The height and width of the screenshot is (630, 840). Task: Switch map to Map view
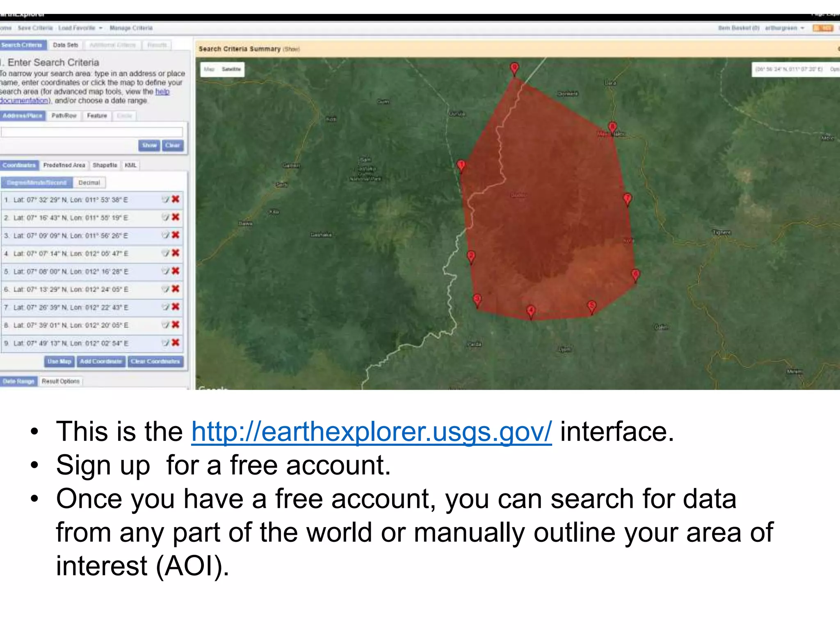point(209,69)
